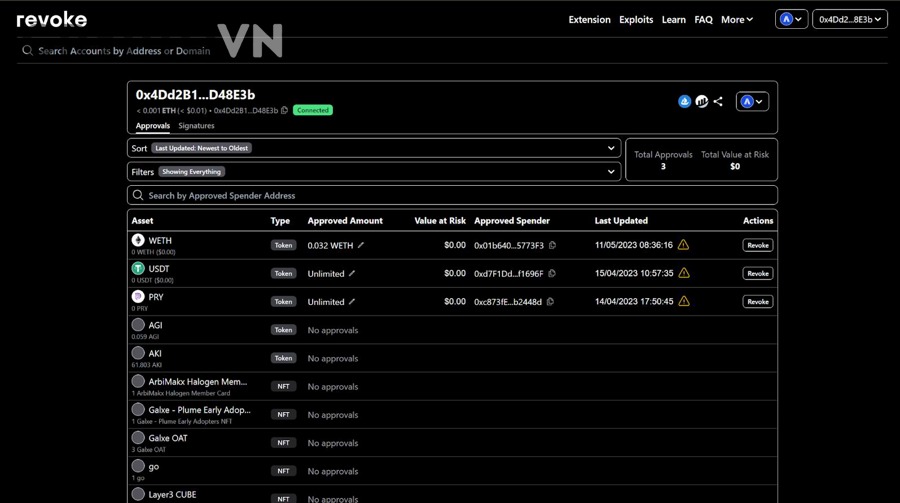
Task: Click the Showing Everything filter tag
Action: pos(191,172)
